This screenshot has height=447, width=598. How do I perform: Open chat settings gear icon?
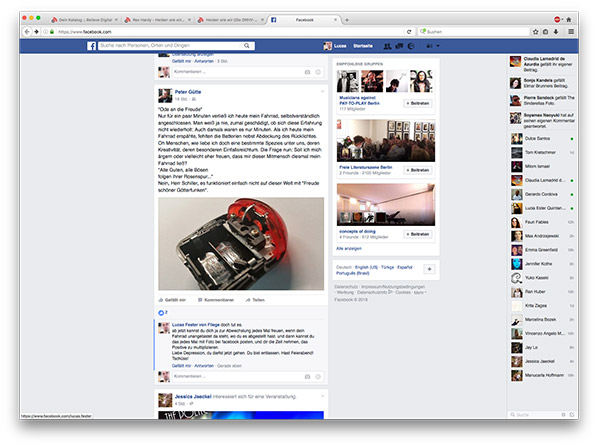563,415
